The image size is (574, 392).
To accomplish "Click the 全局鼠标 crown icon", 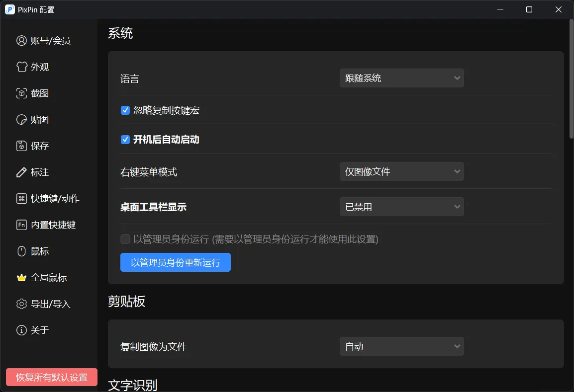I will tap(21, 278).
